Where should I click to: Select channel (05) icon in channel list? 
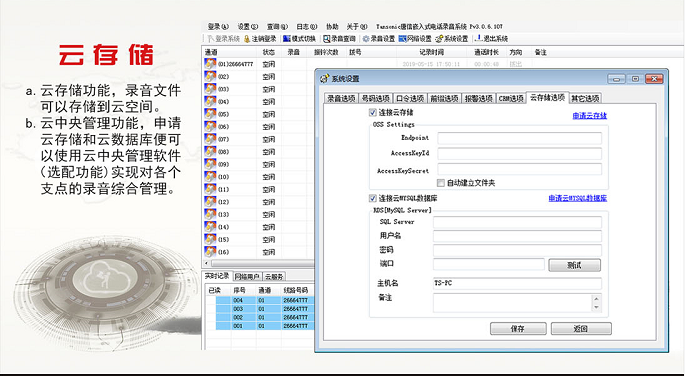click(210, 114)
